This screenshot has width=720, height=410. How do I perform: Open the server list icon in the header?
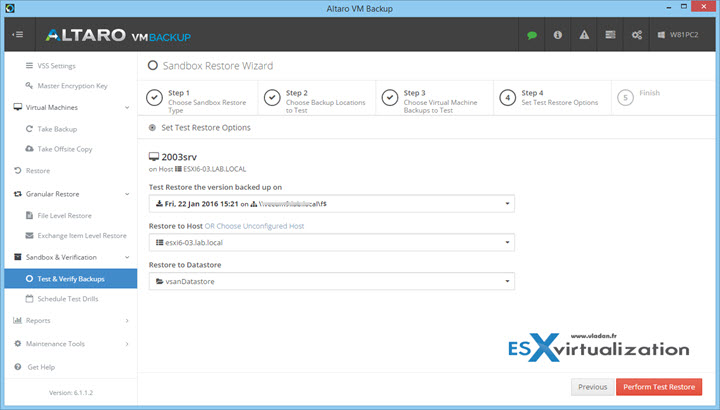tap(610, 34)
